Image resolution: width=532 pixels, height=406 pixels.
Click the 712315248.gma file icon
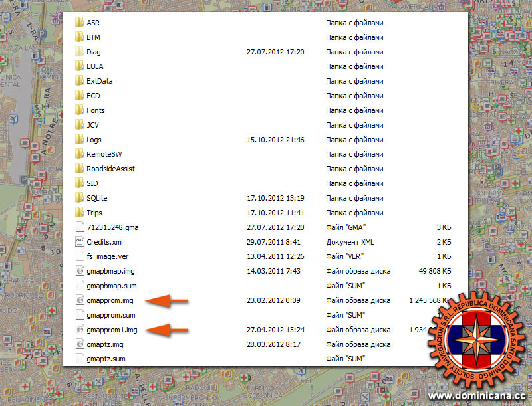coord(79,227)
